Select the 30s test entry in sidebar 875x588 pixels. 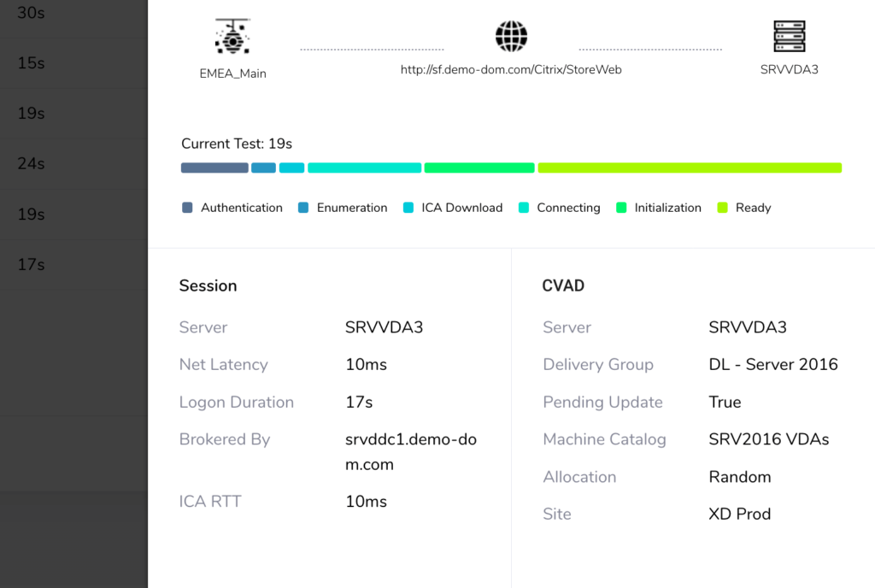[31, 13]
